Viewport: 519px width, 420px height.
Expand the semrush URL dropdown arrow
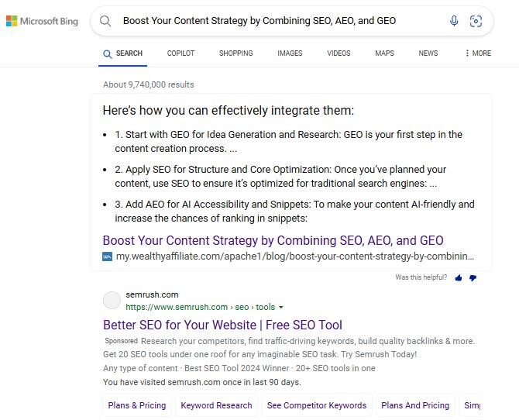point(281,308)
